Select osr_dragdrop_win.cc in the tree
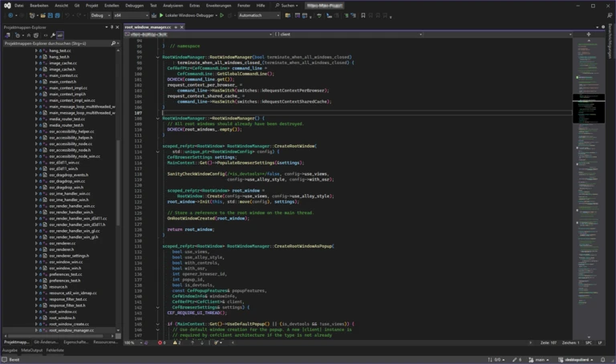 (x=67, y=181)
